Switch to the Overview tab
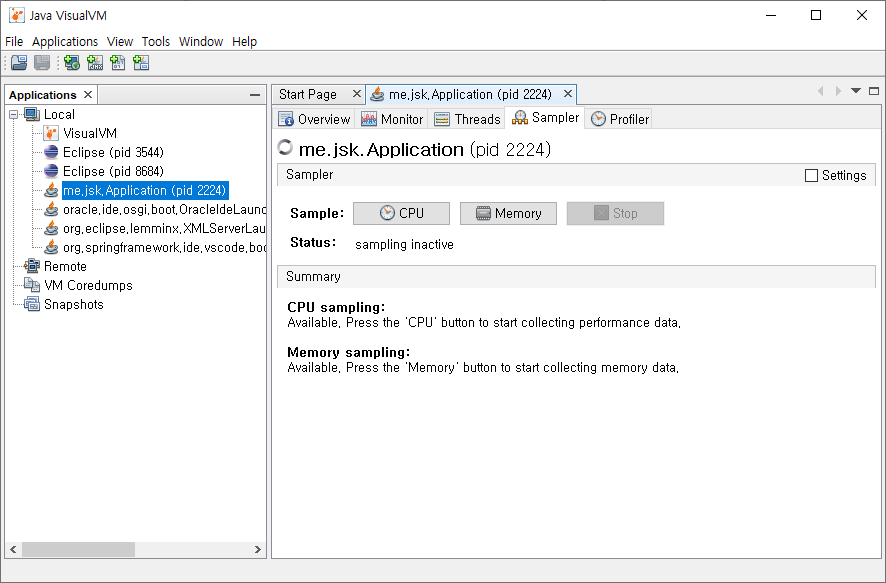 tap(315, 119)
